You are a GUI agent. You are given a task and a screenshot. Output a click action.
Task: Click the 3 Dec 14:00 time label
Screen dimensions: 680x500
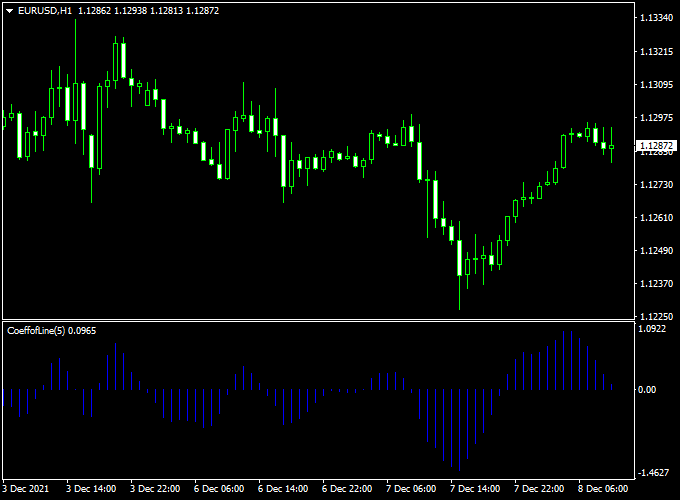[x=91, y=489]
